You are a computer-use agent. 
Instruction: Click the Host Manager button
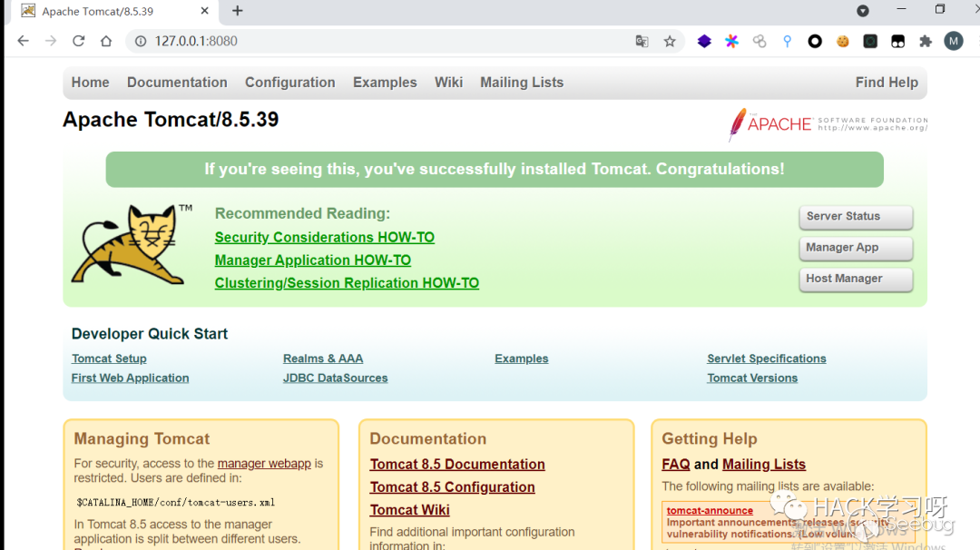coord(856,280)
